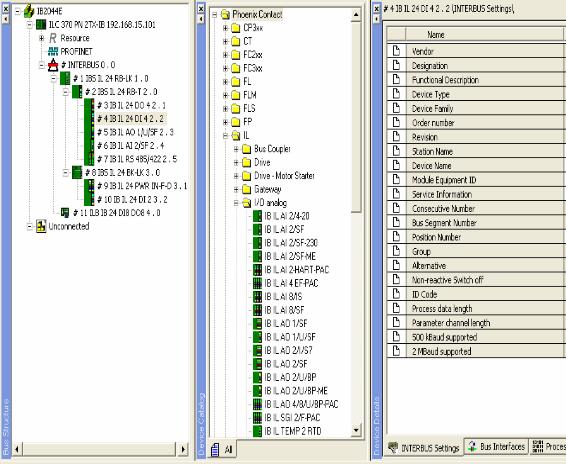Select IB IL AO 2/U/BP-ME in catalog
The image size is (566, 464).
296,391
